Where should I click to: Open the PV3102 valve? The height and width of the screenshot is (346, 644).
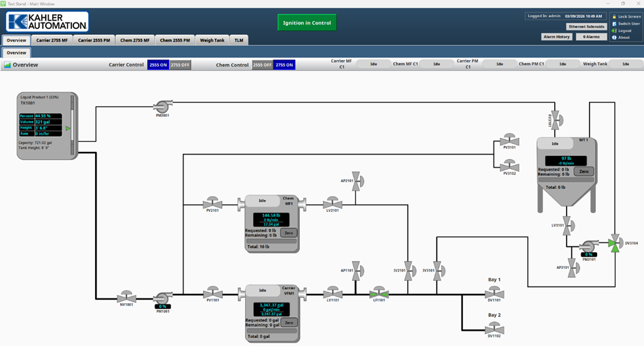tap(509, 164)
